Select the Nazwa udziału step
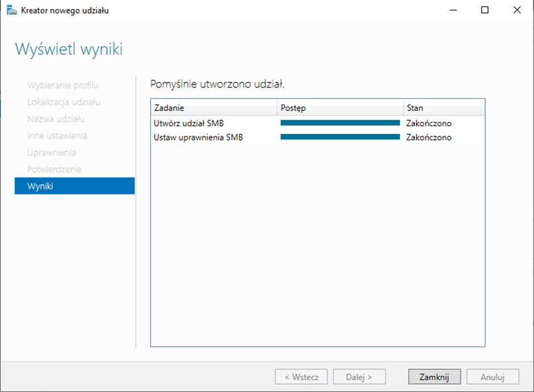534x392 pixels. [x=56, y=119]
